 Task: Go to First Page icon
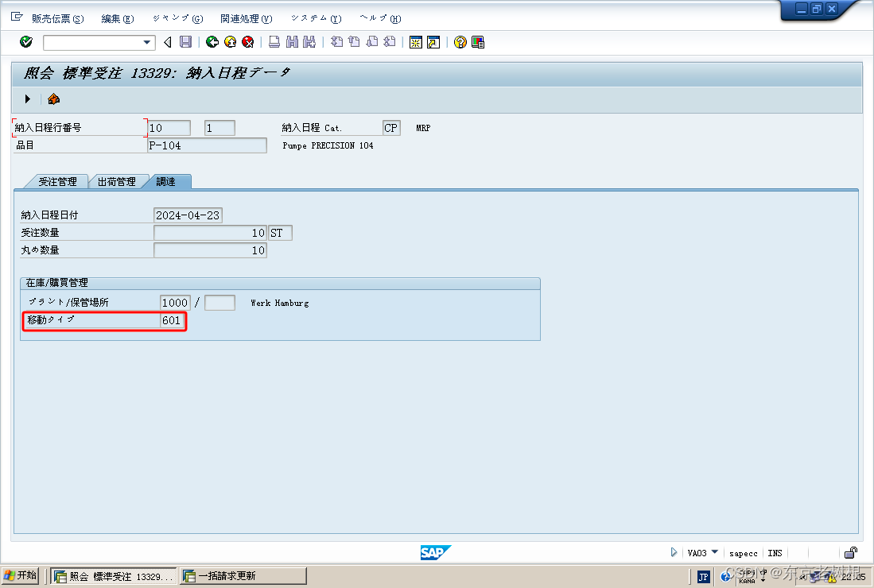point(336,42)
